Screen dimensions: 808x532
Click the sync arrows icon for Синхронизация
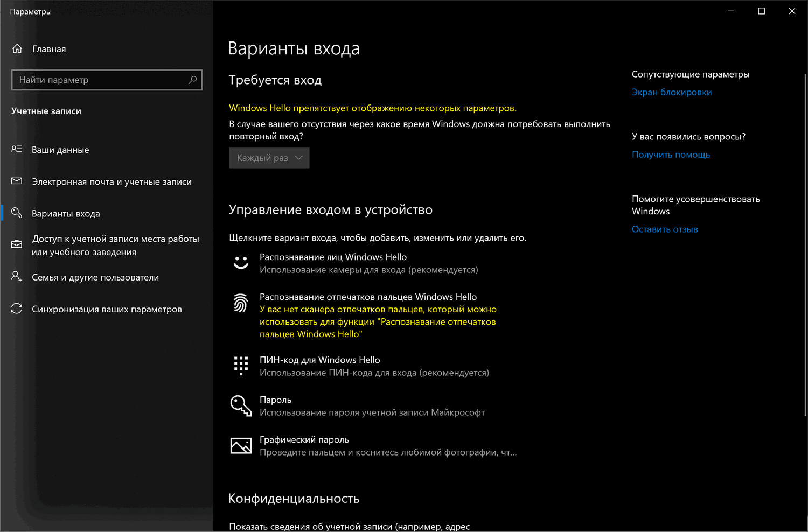click(17, 309)
